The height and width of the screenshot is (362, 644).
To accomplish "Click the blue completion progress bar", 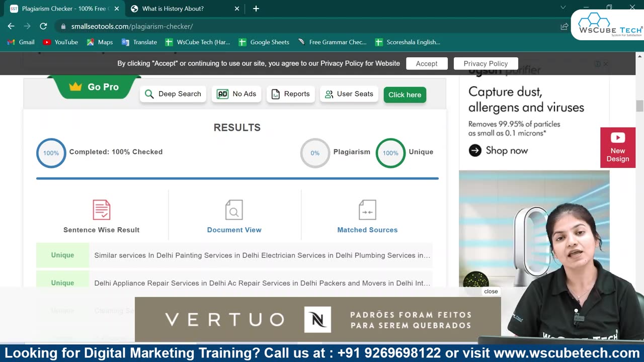I will 237,178.
